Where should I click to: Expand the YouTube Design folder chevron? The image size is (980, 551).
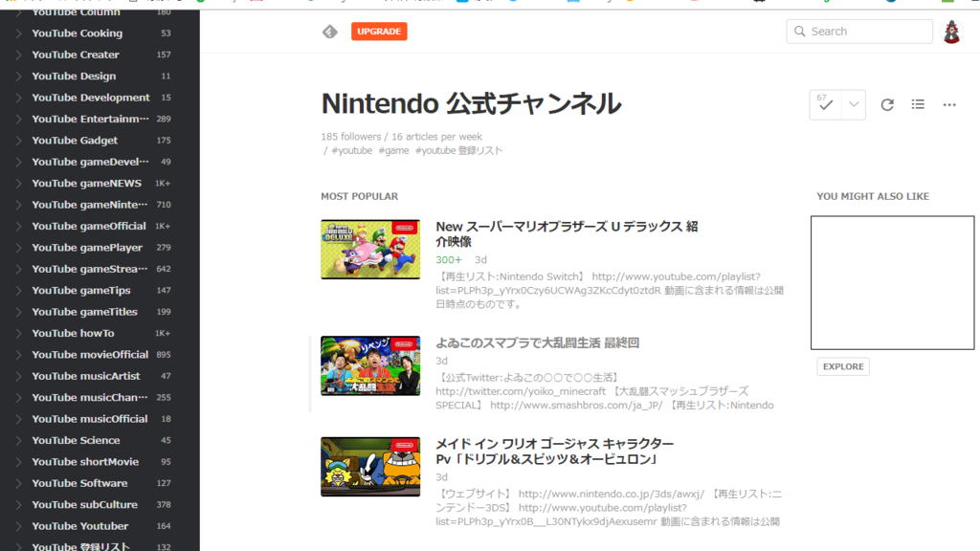18,77
